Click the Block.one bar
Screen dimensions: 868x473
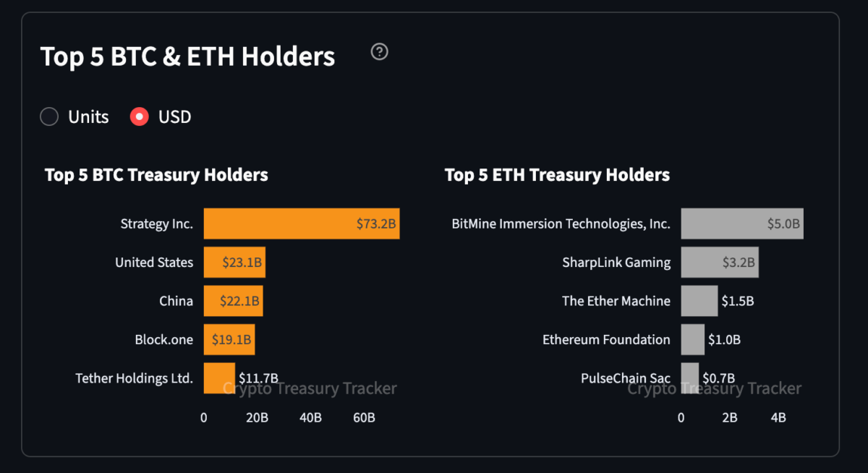pyautogui.click(x=229, y=339)
